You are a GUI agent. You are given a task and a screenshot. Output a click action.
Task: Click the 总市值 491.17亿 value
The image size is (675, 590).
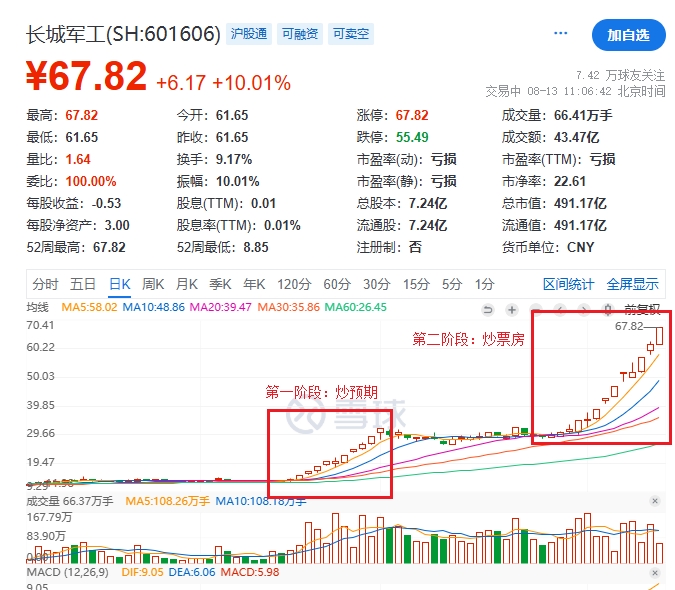click(x=580, y=203)
